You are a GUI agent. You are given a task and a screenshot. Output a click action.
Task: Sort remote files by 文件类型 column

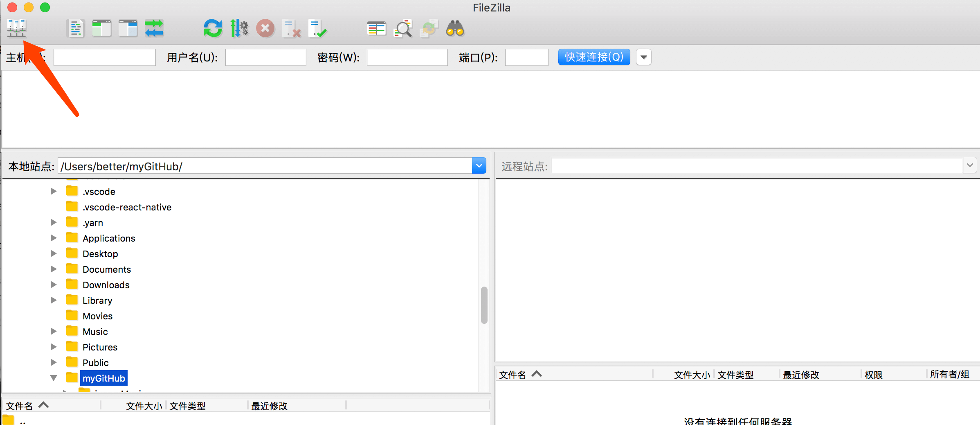pyautogui.click(x=747, y=375)
